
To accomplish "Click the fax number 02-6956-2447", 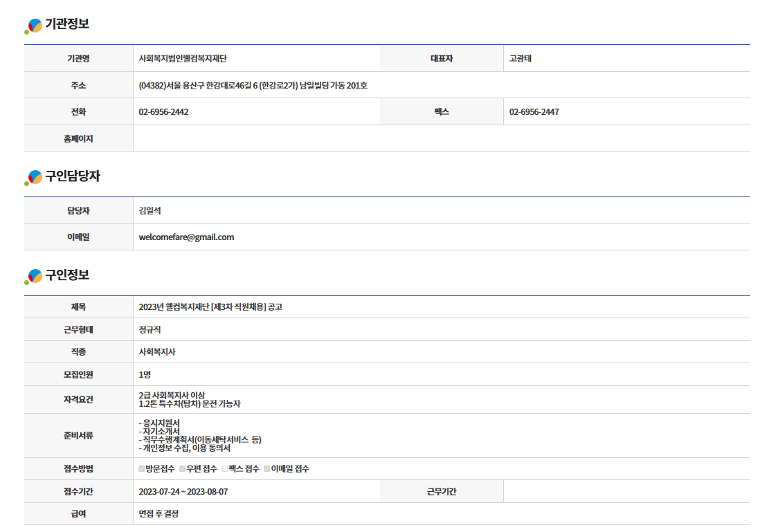I will (534, 112).
